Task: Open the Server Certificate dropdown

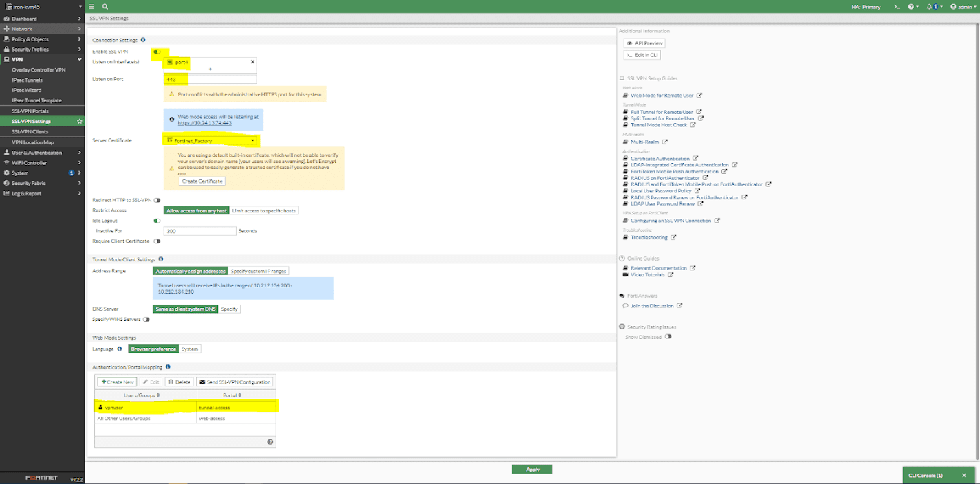Action: click(x=210, y=140)
